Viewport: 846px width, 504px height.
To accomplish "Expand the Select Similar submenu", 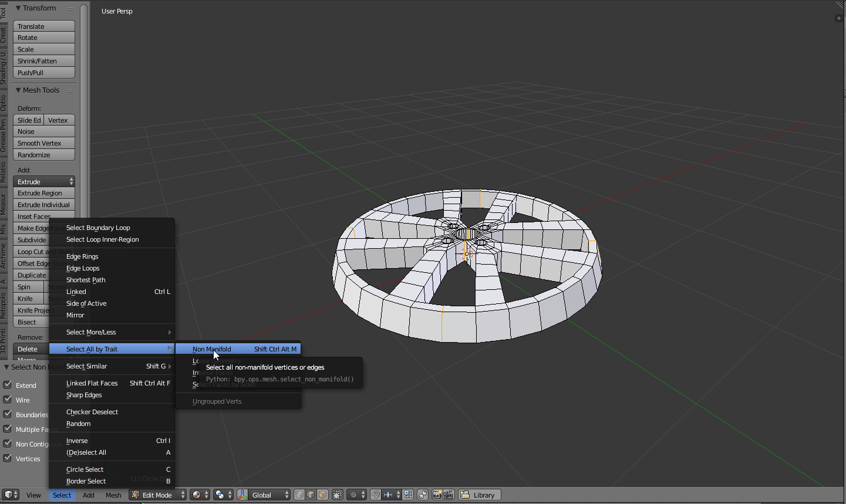I will [x=112, y=366].
